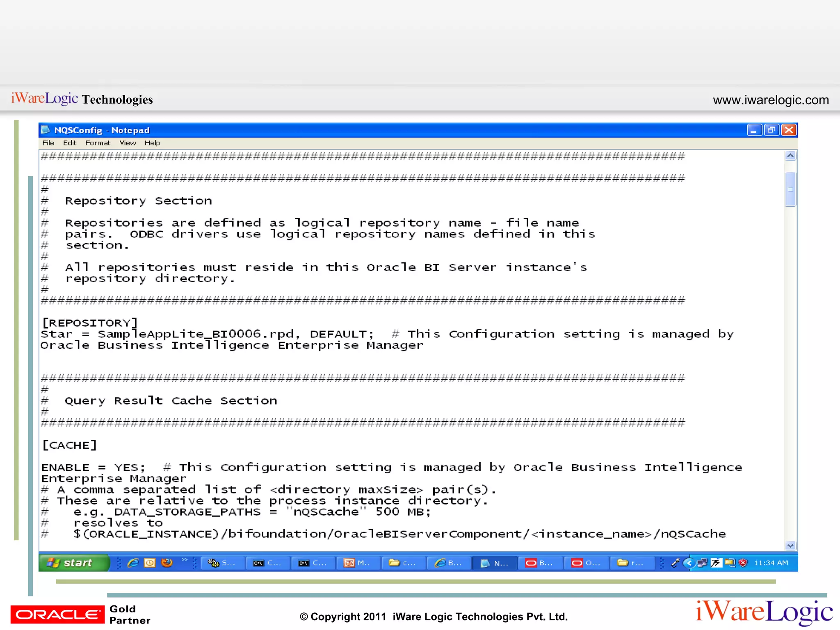Expand hidden quick launch icons chevron
840x630 pixels.
pos(184,560)
